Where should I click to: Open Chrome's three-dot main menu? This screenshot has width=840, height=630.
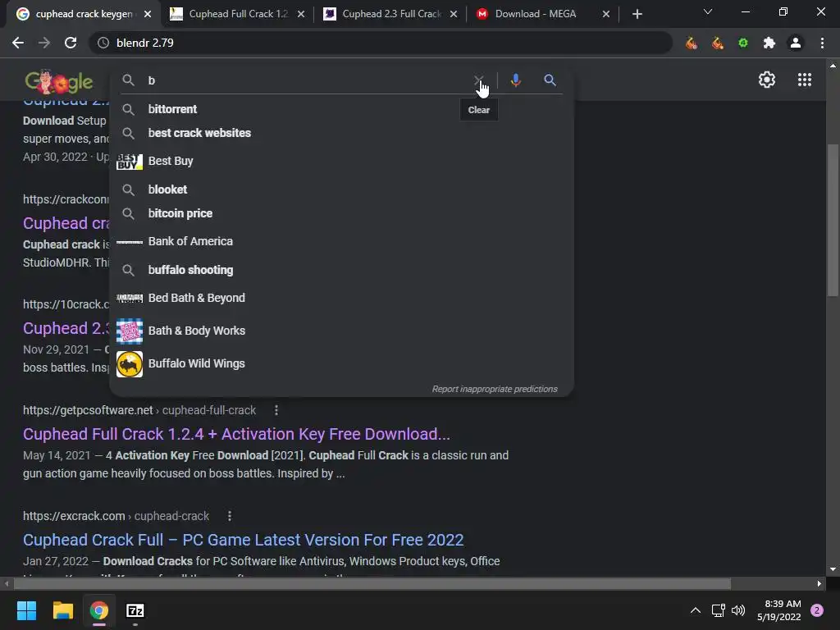tap(822, 43)
